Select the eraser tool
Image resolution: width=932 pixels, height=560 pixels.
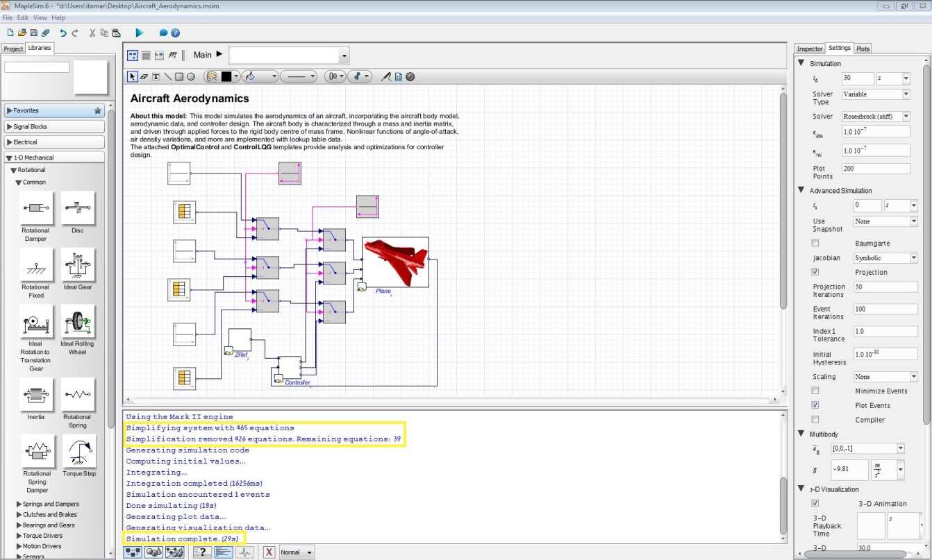click(x=144, y=76)
